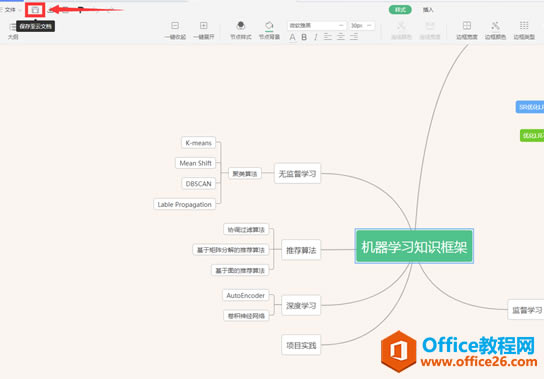Open the 文件 file menu dropdown
The height and width of the screenshot is (379, 544).
[x=10, y=10]
